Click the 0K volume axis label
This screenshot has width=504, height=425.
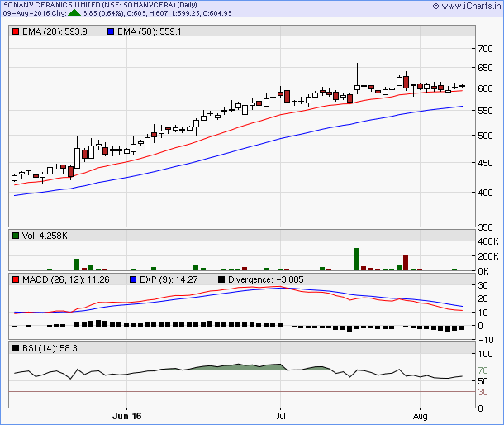(x=483, y=271)
